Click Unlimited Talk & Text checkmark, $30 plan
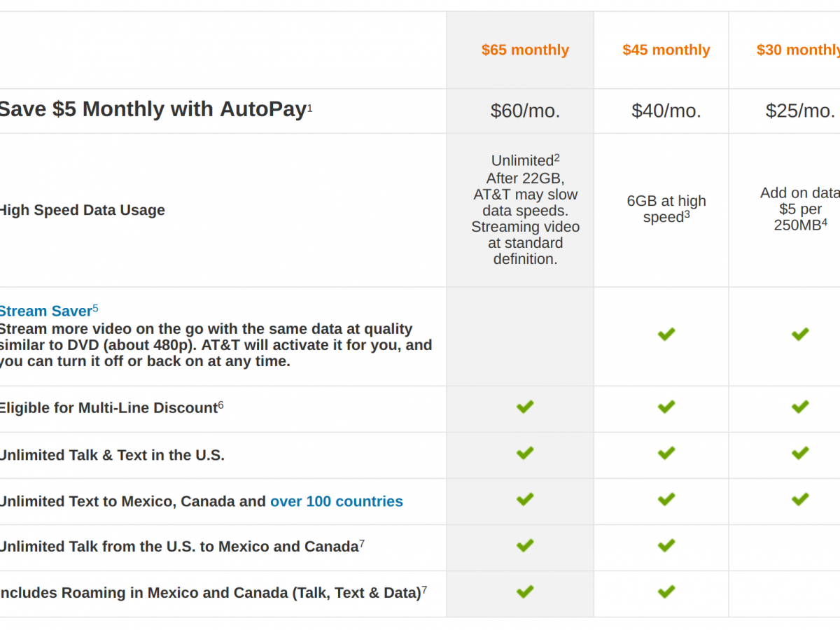Image resolution: width=840 pixels, height=630 pixels. [800, 453]
